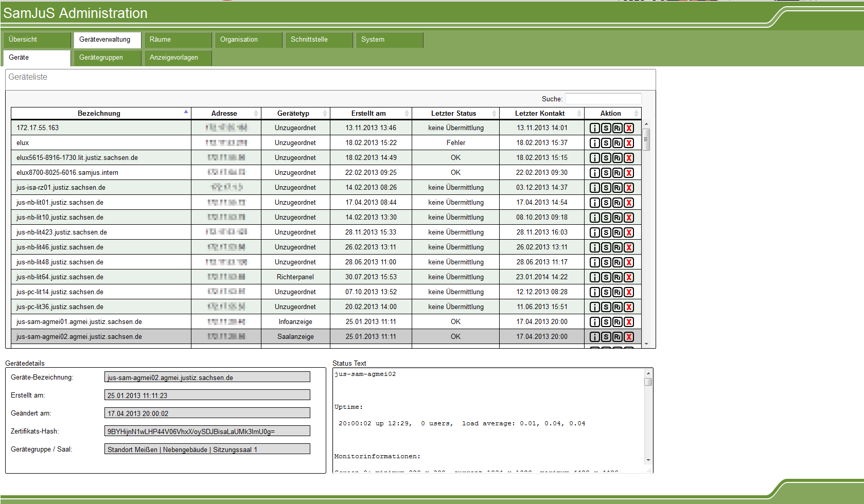Screen dimensions: 864x504
Task: Click the X icon in the 172.17.55.163 row
Action: pyautogui.click(x=629, y=128)
